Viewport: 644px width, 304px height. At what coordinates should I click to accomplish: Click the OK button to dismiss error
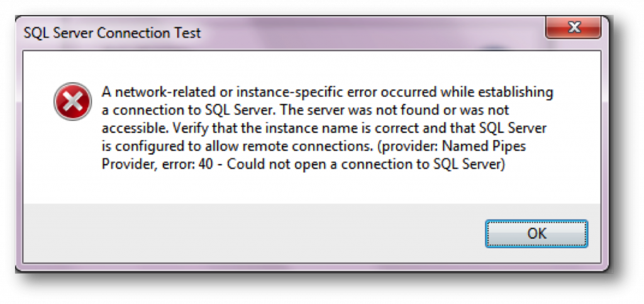pyautogui.click(x=536, y=234)
